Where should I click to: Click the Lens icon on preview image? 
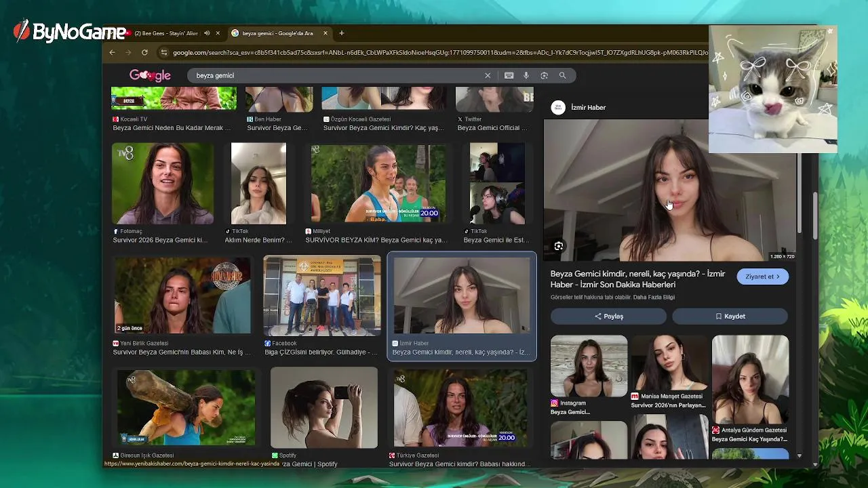(559, 246)
